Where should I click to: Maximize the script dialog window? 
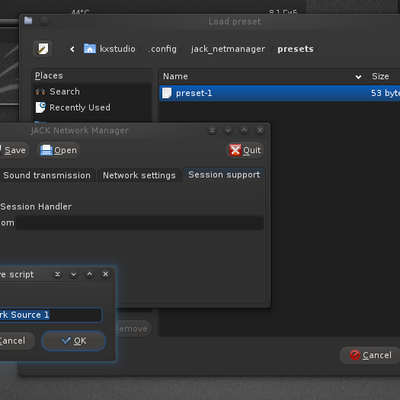click(90, 274)
